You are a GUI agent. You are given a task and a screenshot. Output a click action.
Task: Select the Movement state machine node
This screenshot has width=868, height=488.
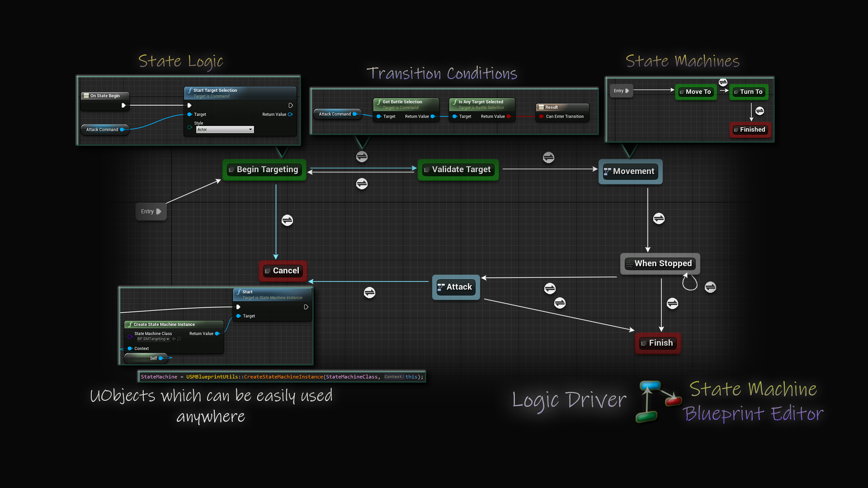coord(630,172)
